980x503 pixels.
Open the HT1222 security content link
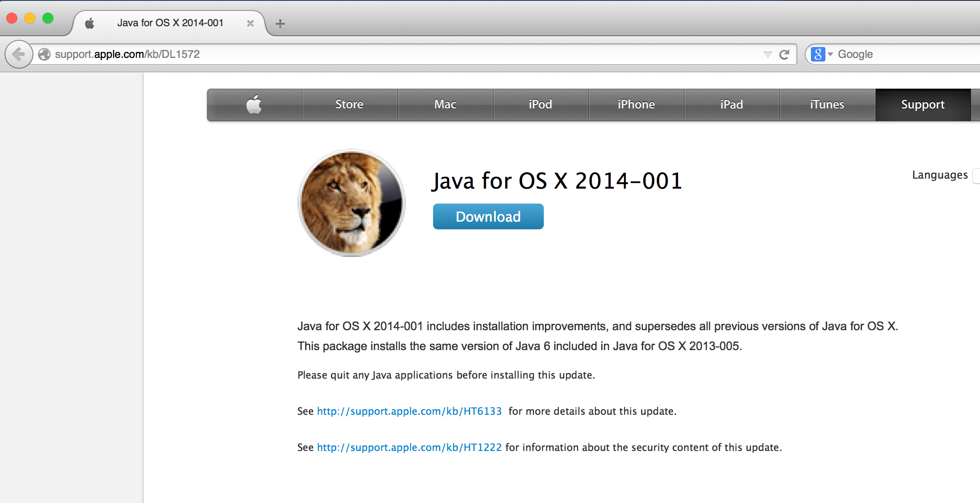pyautogui.click(x=410, y=447)
